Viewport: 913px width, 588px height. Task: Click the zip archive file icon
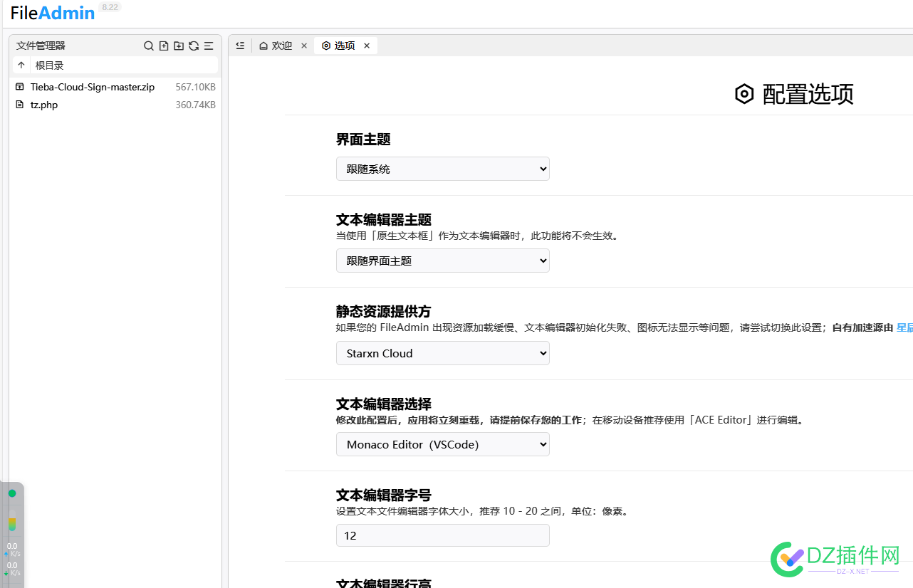pos(20,87)
